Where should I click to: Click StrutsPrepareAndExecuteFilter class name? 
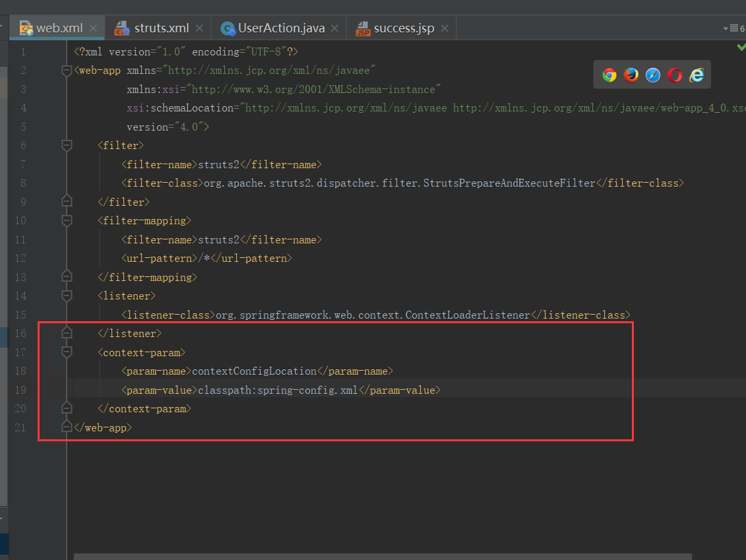pos(510,183)
